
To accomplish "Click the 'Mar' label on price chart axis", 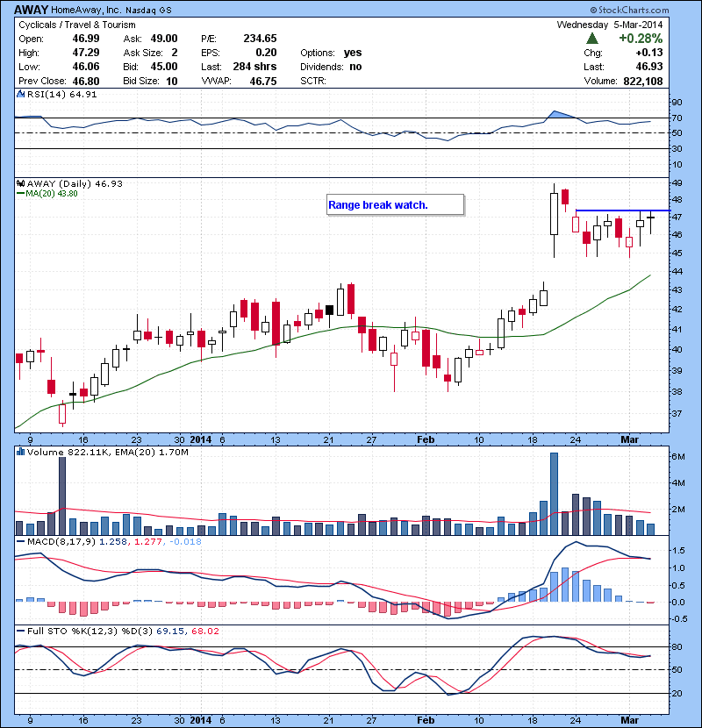I will pyautogui.click(x=629, y=439).
